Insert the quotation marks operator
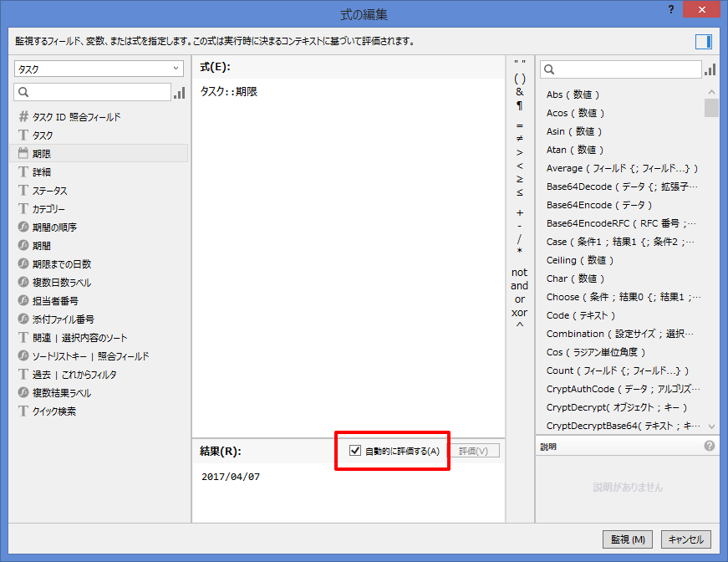Image resolution: width=728 pixels, height=562 pixels. tap(520, 63)
